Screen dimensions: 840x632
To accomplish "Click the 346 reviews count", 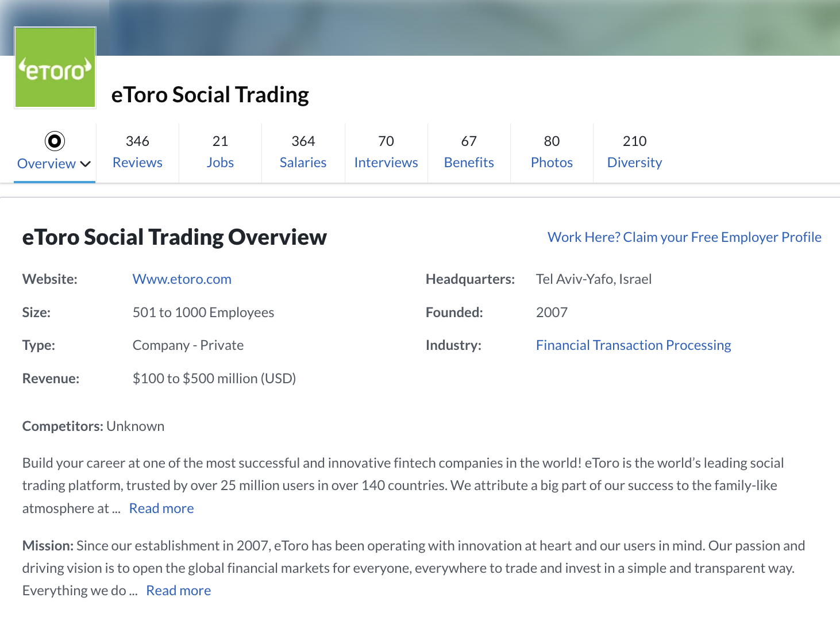I will tap(137, 141).
